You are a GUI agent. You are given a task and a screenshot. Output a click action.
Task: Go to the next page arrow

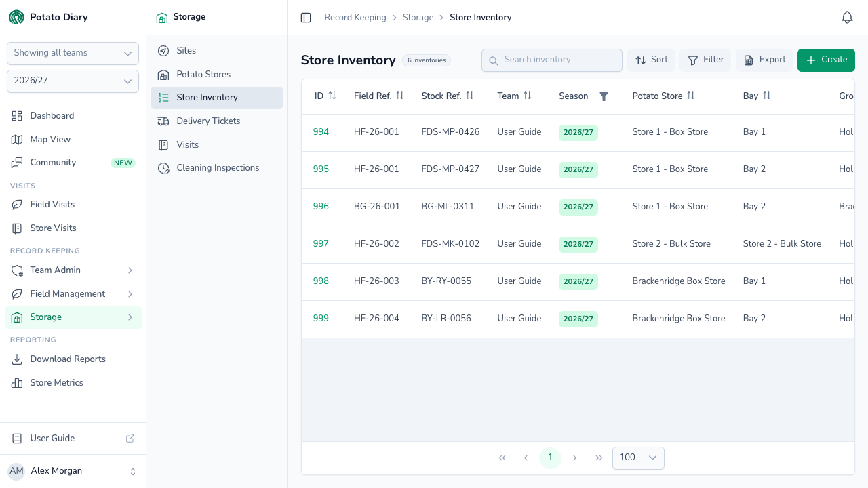click(x=575, y=458)
